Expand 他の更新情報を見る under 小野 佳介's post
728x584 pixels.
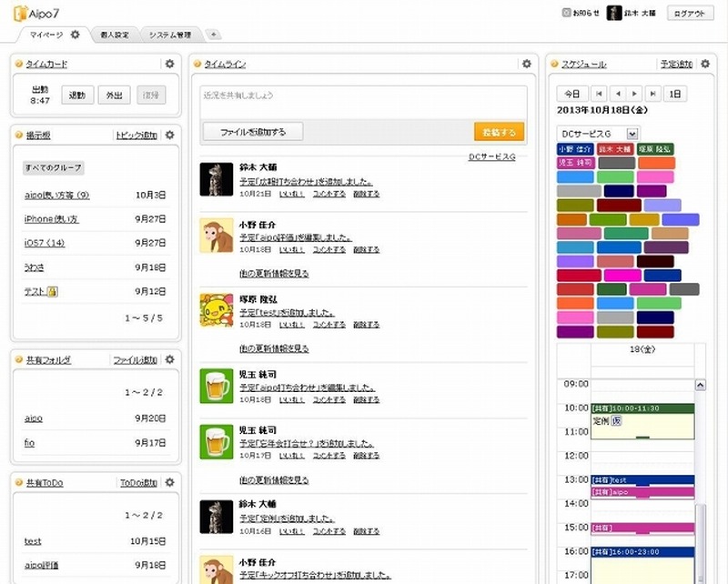pos(274,272)
